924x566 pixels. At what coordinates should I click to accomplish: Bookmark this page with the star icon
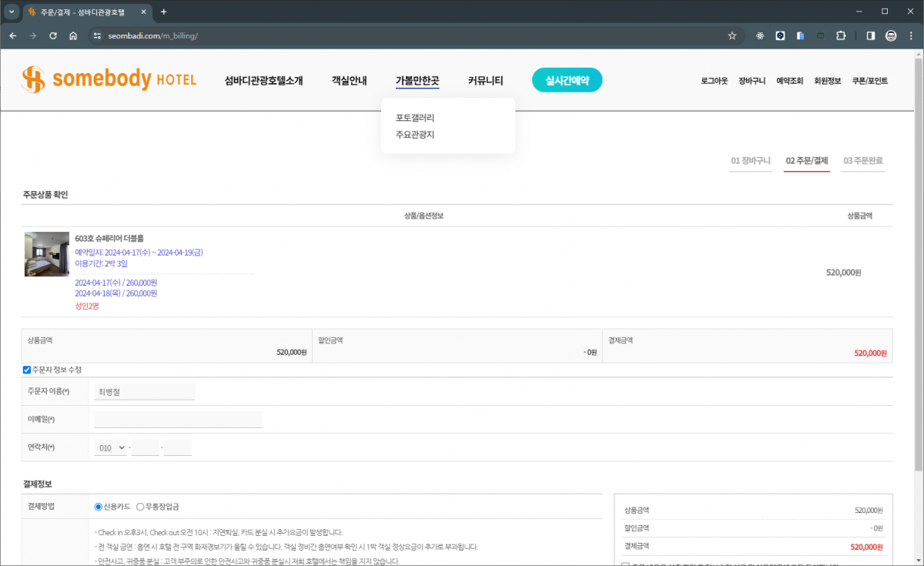click(732, 35)
